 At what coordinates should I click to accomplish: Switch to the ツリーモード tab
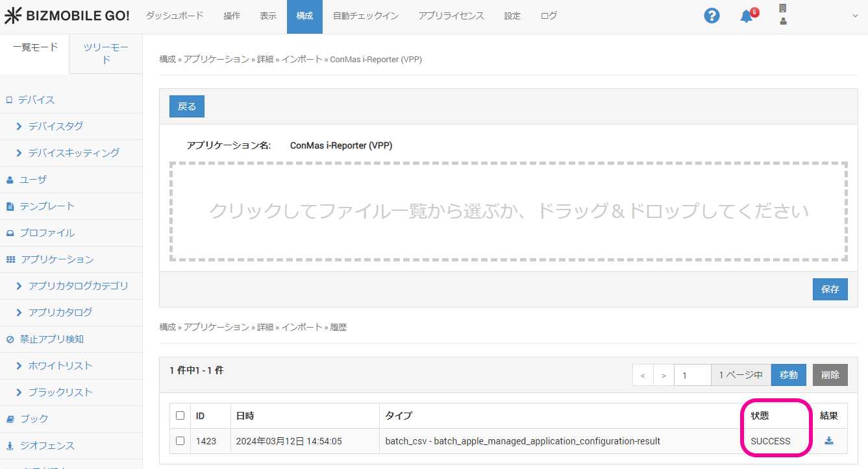point(106,54)
